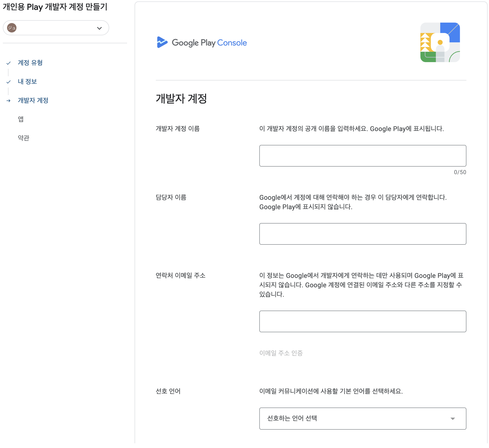Go to 내 정보 step
This screenshot has width=489, height=448.
tap(27, 81)
